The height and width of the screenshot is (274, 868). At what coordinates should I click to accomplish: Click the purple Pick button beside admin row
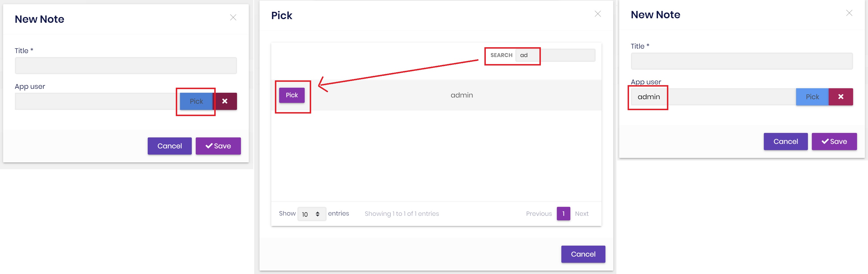click(291, 95)
